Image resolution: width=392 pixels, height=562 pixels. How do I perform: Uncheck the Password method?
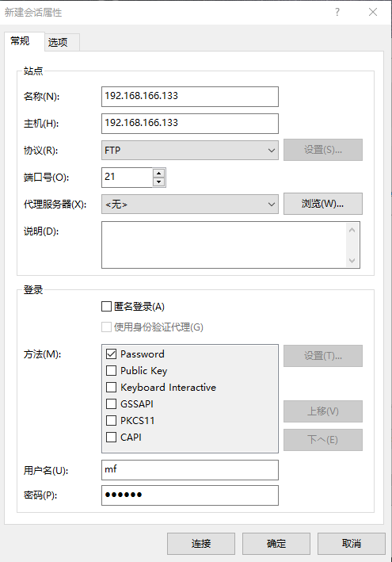pyautogui.click(x=111, y=354)
